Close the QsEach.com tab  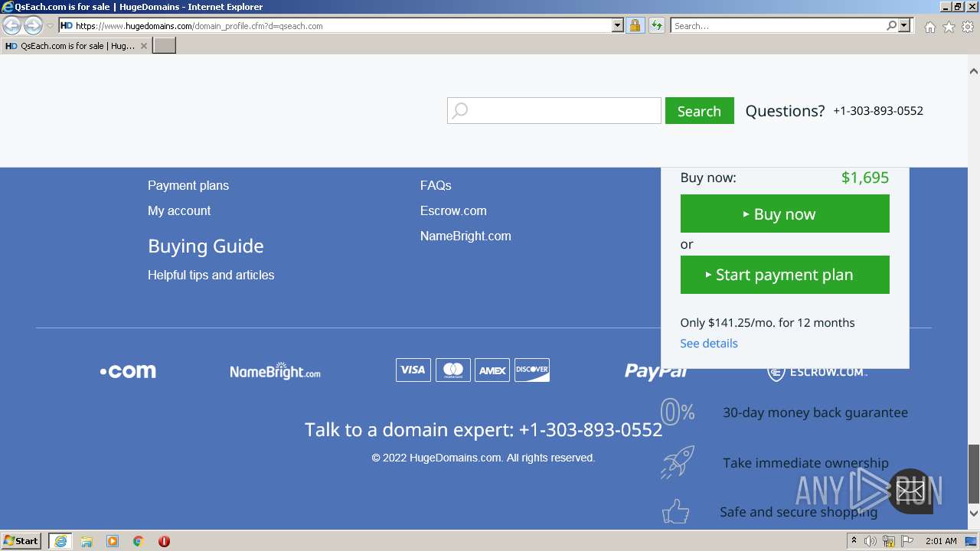click(144, 46)
